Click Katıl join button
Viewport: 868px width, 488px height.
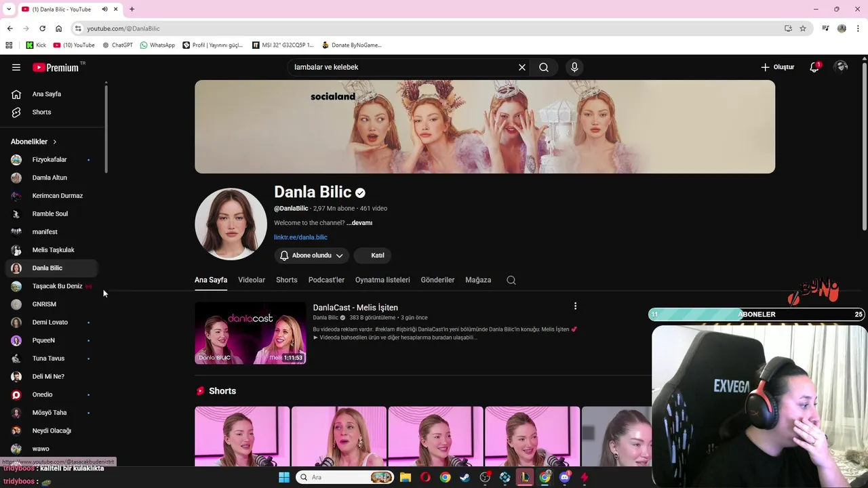[373, 256]
